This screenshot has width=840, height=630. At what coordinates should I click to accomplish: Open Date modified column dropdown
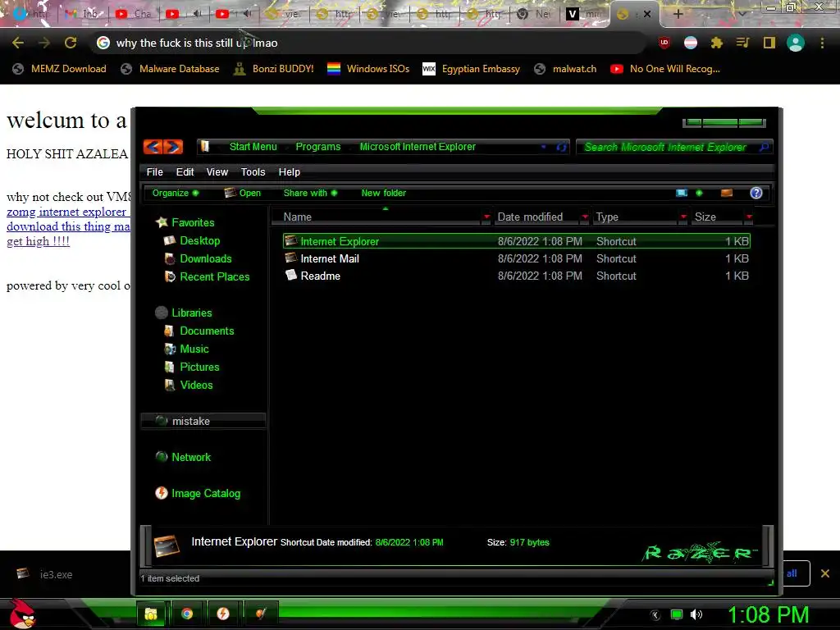[x=585, y=217]
